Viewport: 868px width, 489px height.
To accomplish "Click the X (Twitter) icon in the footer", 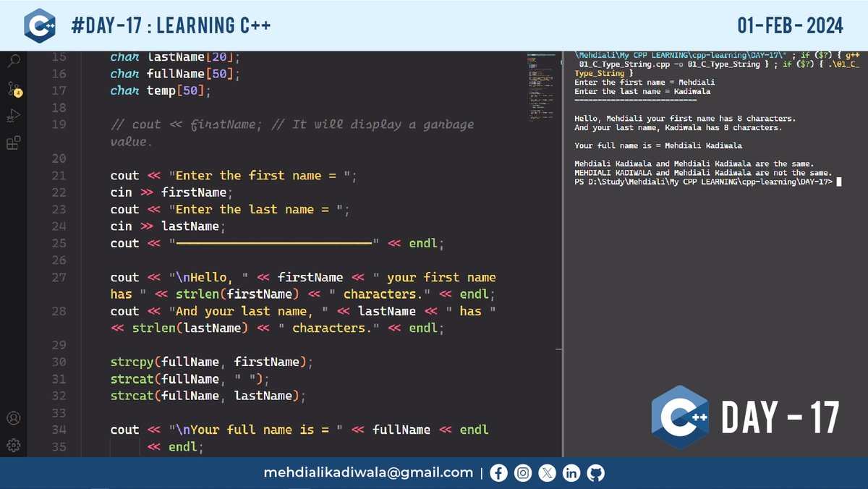I will (548, 473).
